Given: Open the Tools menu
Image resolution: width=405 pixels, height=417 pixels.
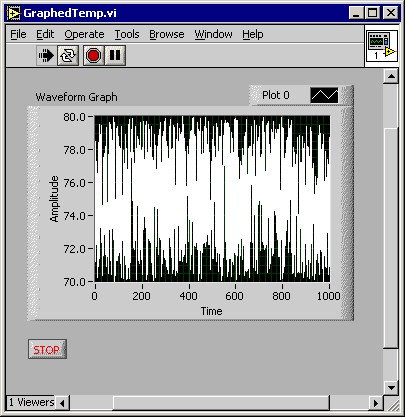Looking at the screenshot, I should (x=127, y=34).
